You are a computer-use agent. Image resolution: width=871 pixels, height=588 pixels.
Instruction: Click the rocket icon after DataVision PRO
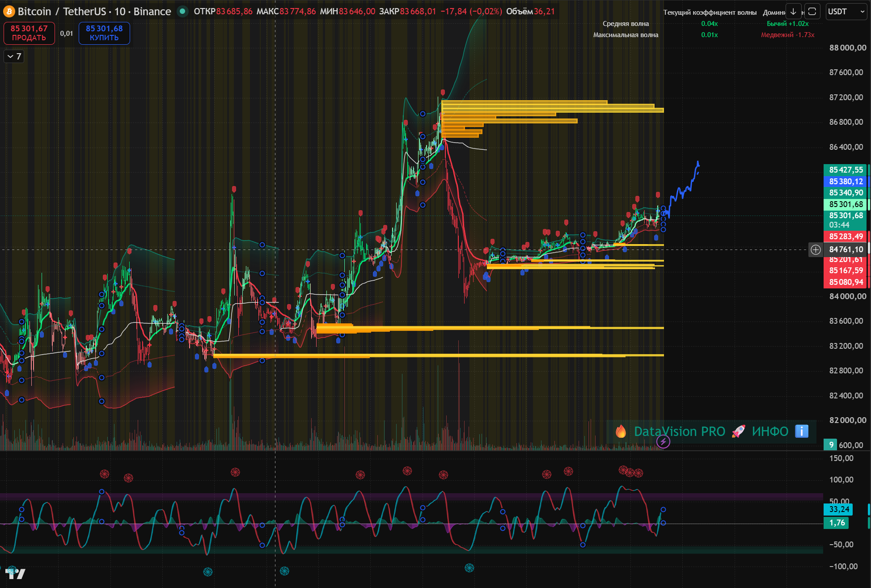point(738,431)
